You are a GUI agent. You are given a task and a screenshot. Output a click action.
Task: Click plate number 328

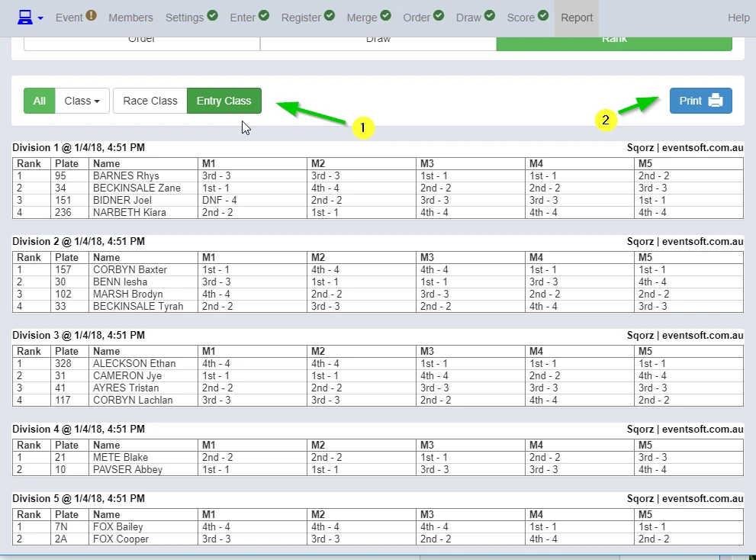coord(63,363)
